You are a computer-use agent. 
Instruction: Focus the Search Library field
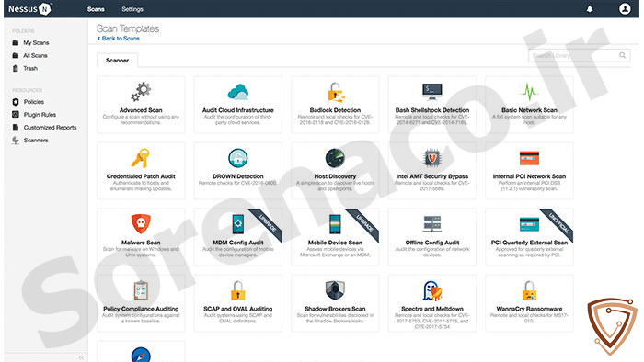[x=579, y=55]
